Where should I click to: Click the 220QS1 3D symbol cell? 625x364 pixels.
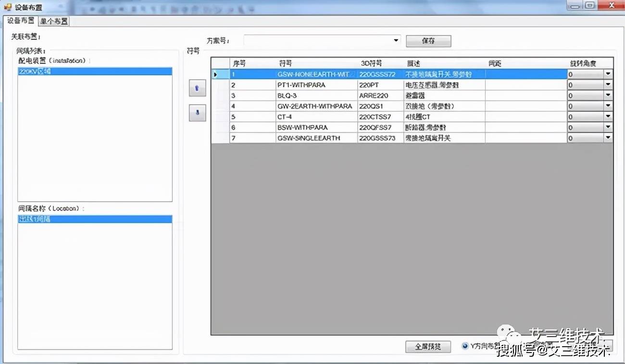(x=380, y=106)
